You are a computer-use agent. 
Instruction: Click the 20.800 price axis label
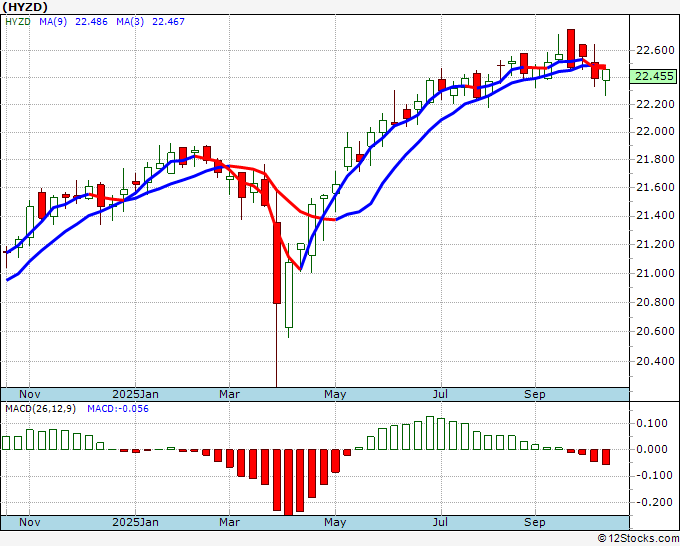(655, 302)
